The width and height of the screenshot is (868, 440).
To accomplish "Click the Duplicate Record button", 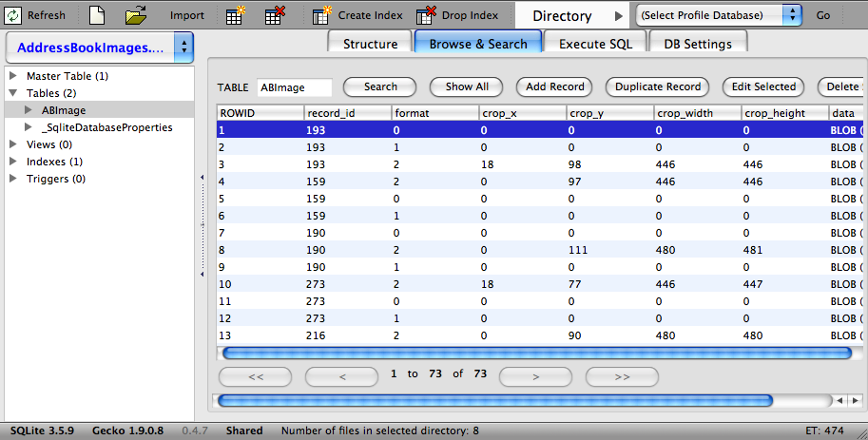I will coord(658,86).
